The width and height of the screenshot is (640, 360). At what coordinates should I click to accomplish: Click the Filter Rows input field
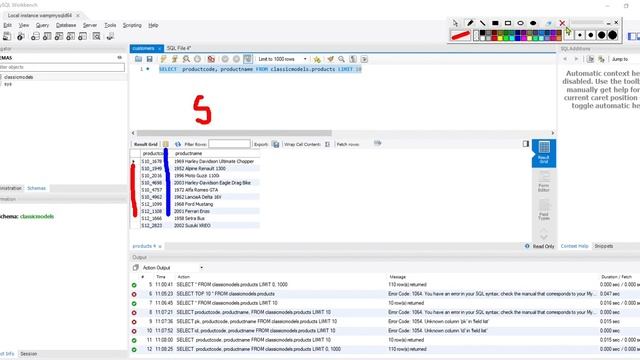click(229, 144)
